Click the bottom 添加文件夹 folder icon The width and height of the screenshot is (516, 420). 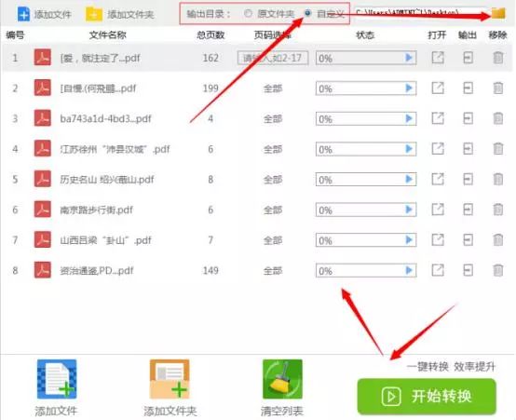click(170, 379)
